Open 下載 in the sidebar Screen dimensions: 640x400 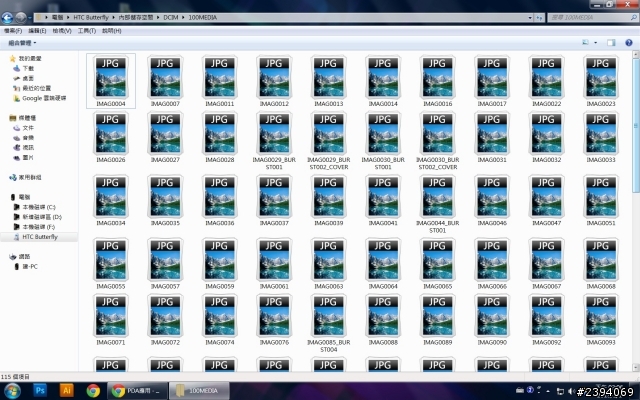pyautogui.click(x=24, y=68)
